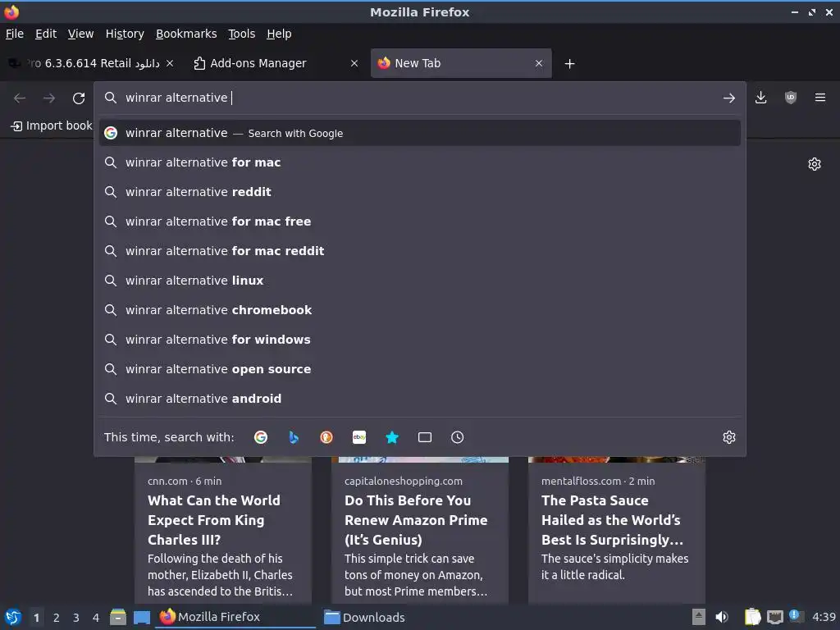Activate Downloads window in taskbar
This screenshot has width=840, height=630.
[364, 617]
